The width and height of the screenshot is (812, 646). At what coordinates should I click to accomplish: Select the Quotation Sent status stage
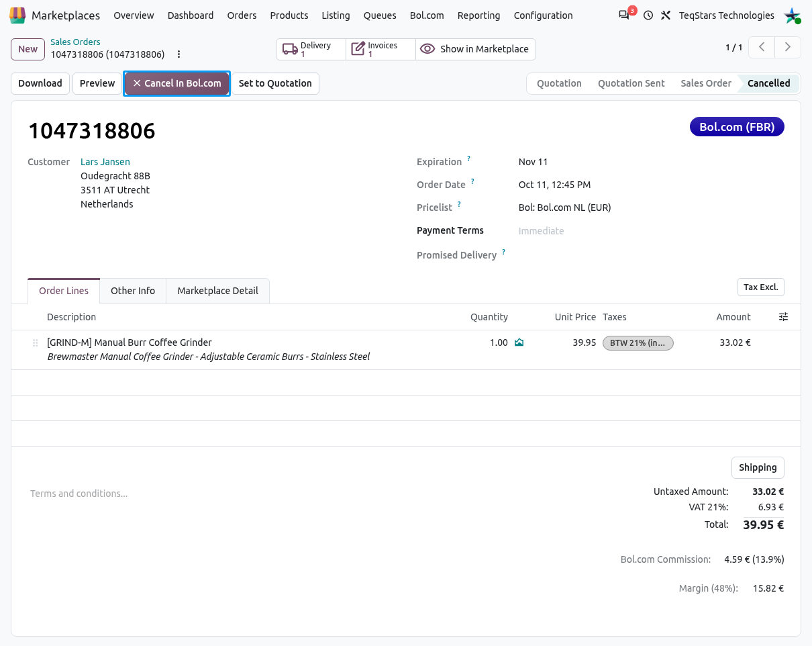coord(631,83)
